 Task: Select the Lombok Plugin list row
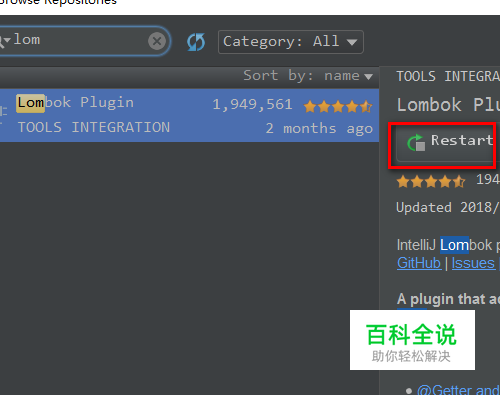[x=189, y=115]
